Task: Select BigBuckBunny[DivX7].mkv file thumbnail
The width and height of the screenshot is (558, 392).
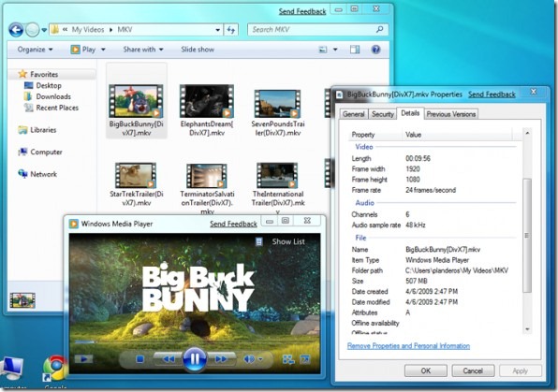Action: (136, 101)
